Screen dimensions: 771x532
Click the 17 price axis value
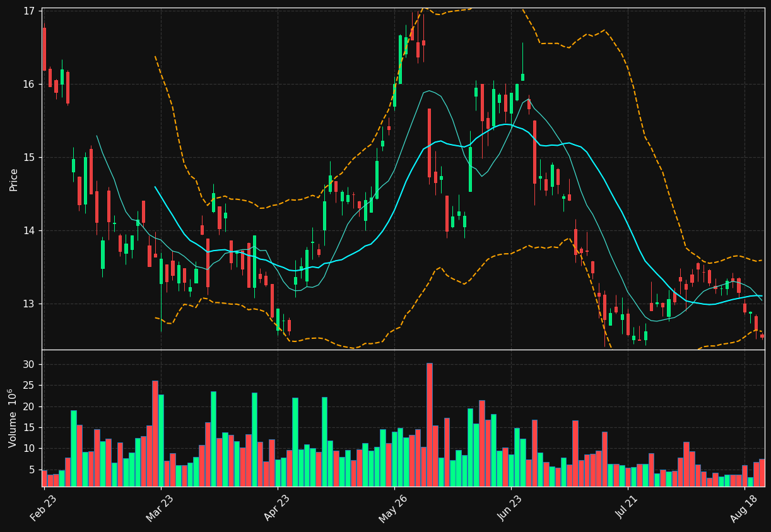29,11
